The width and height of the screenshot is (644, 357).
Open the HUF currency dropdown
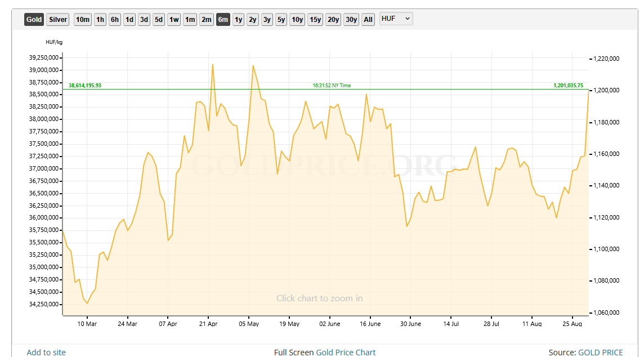pos(396,19)
